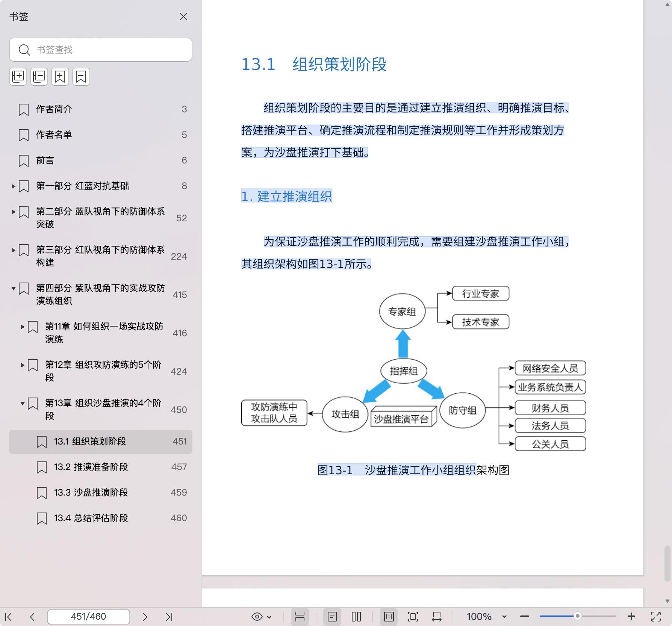Fit page to width icon

(437, 617)
